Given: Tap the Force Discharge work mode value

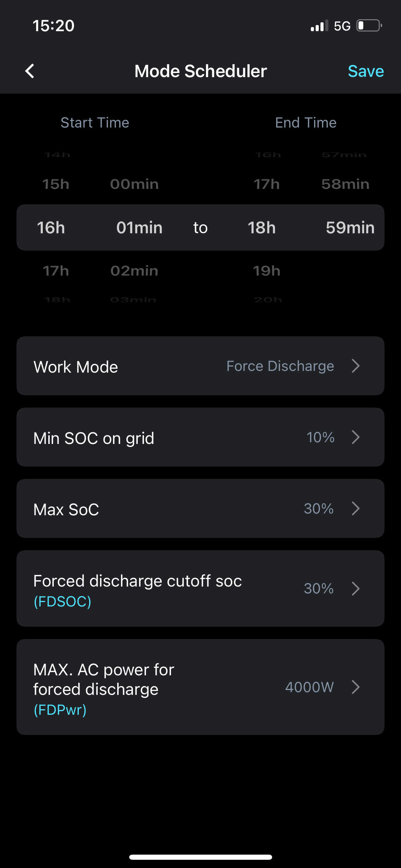Looking at the screenshot, I should click(x=280, y=366).
